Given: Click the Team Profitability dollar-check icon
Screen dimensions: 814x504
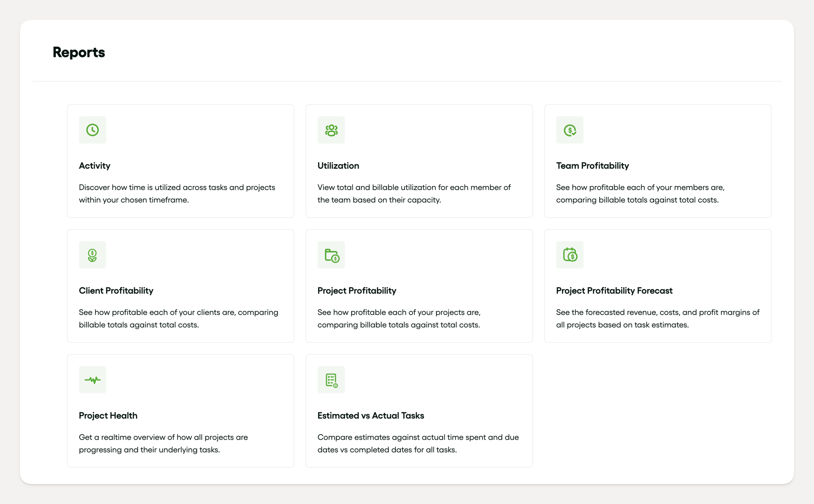Looking at the screenshot, I should coord(570,130).
